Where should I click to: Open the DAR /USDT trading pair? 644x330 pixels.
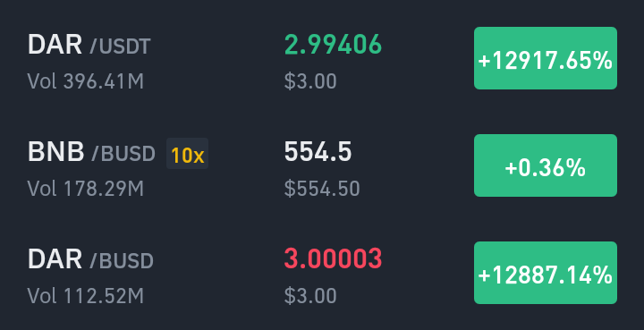(x=322, y=58)
